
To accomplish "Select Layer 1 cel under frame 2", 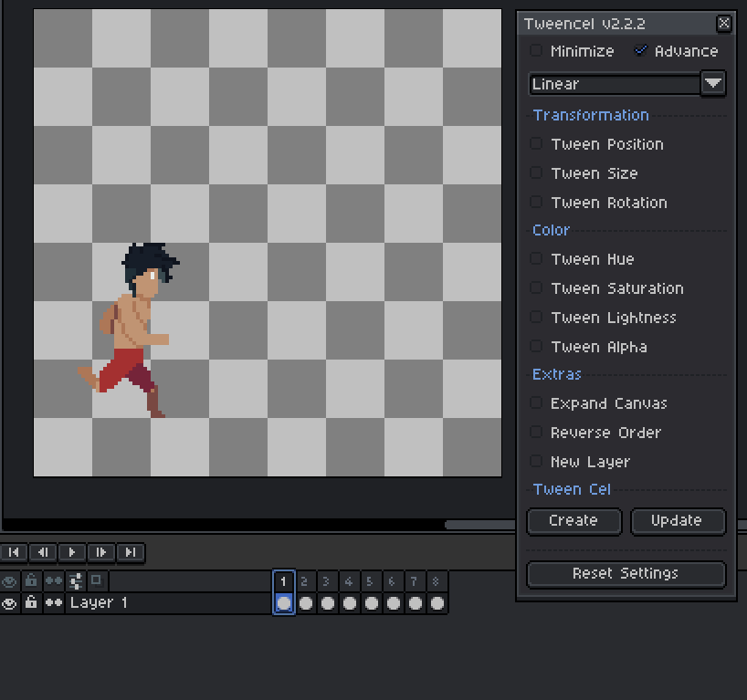I will point(305,603).
